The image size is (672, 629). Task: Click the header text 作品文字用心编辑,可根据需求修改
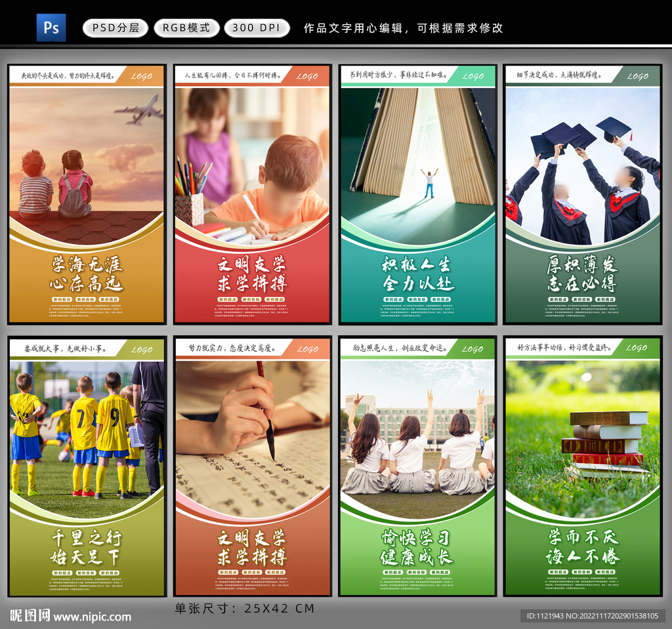tap(403, 28)
